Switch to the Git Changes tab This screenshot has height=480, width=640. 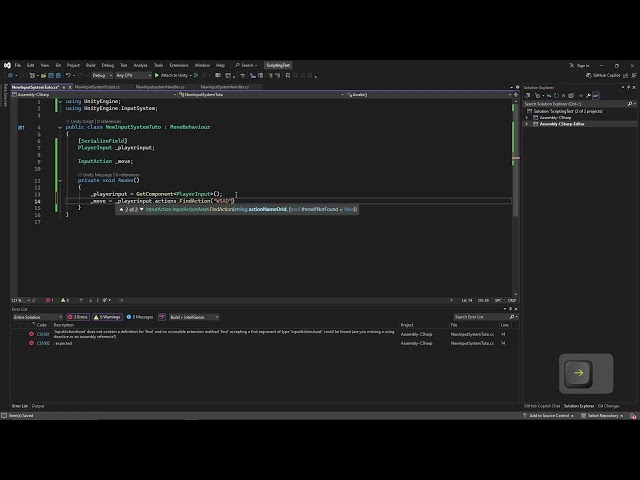click(x=609, y=406)
